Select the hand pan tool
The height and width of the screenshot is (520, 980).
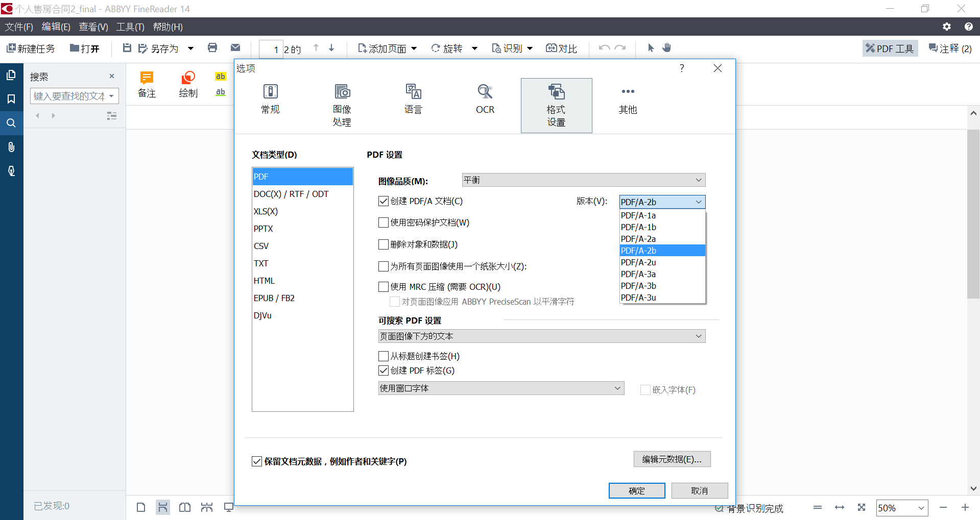click(666, 47)
